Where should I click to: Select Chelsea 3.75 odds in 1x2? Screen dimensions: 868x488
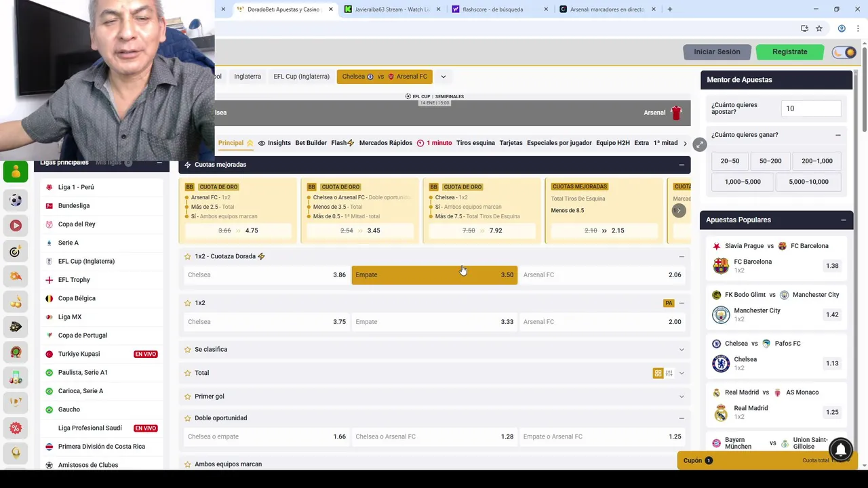pos(267,322)
